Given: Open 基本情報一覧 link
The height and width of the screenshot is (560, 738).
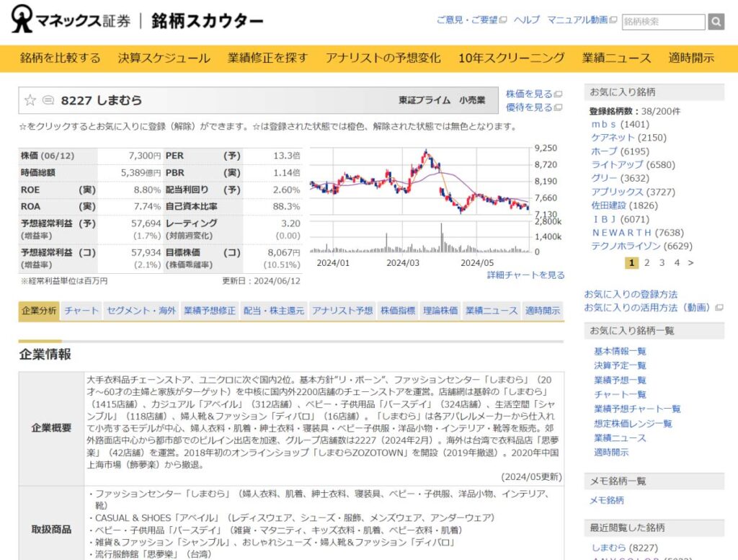Looking at the screenshot, I should point(620,352).
